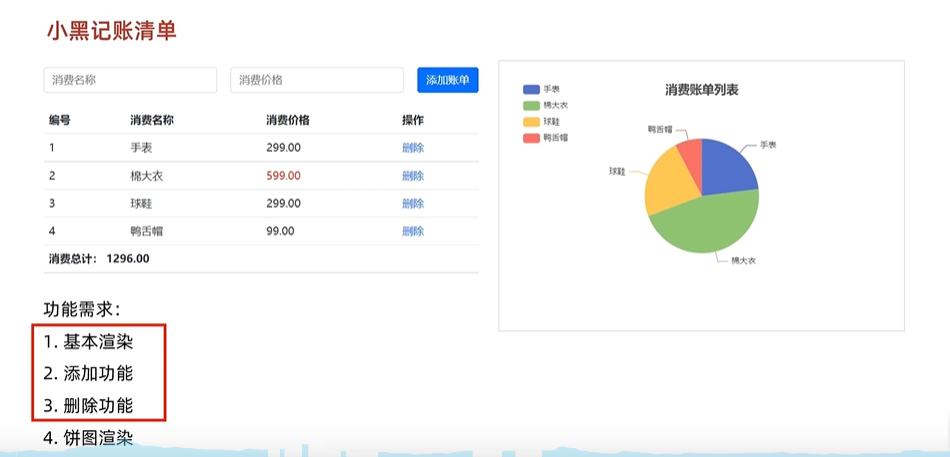Image resolution: width=950 pixels, height=457 pixels.
Task: Click the 99.00 price cell
Action: [280, 231]
